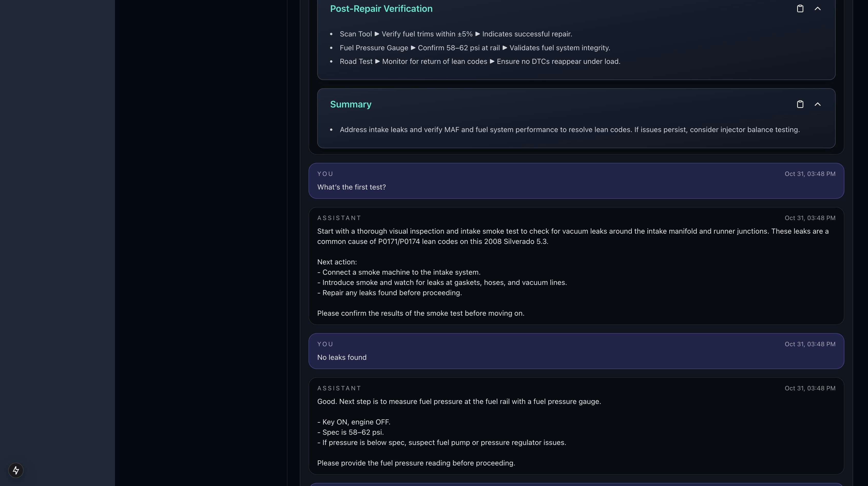
Task: Click the timestamp on "What's the first test?"
Action: 810,174
